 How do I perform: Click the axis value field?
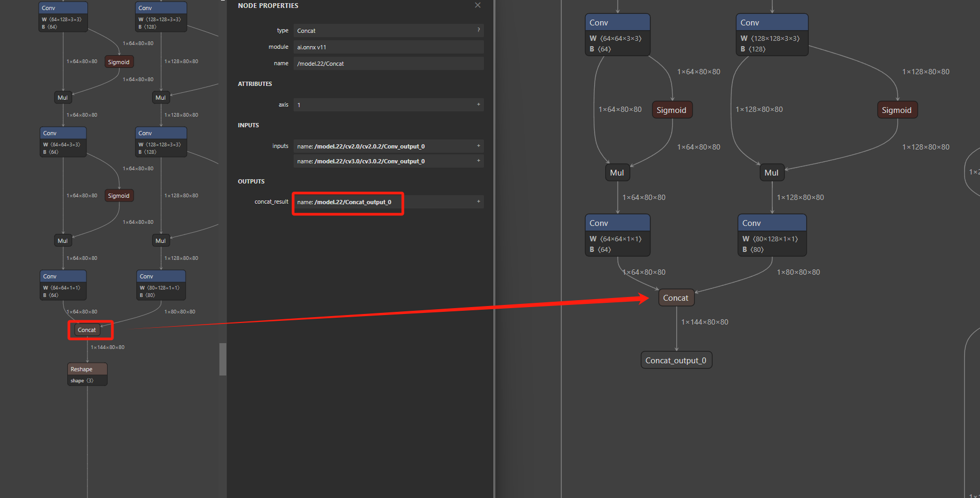389,104
